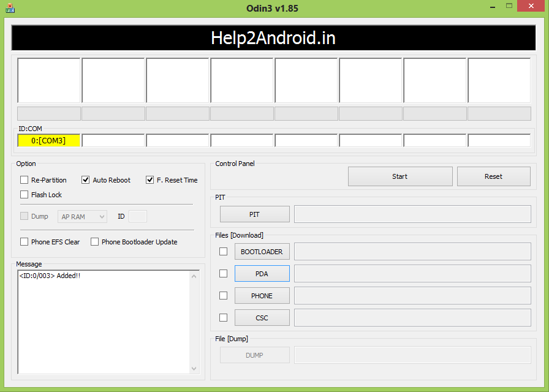Uncheck the Auto Reboot option
The height and width of the screenshot is (392, 549).
(85, 180)
